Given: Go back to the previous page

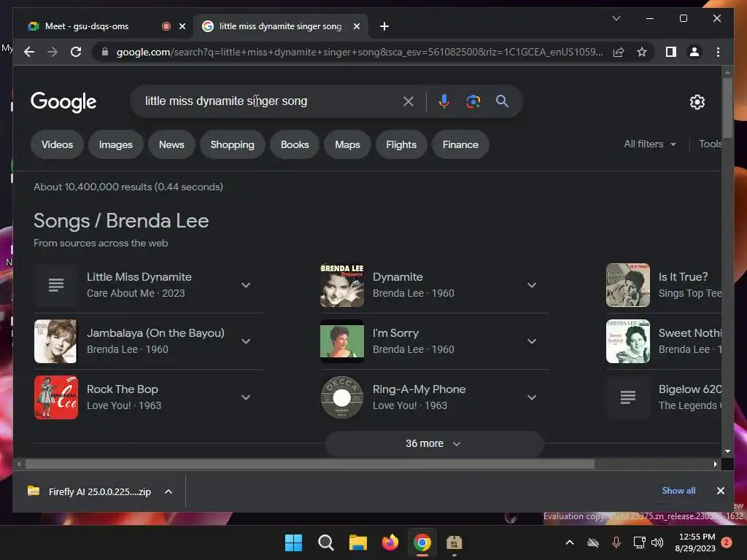Looking at the screenshot, I should click(x=29, y=52).
